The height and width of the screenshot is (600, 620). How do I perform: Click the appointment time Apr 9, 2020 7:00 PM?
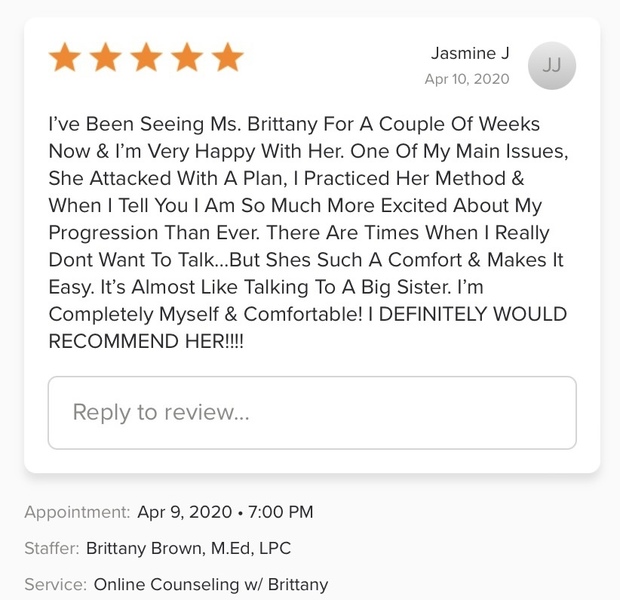[x=225, y=512]
